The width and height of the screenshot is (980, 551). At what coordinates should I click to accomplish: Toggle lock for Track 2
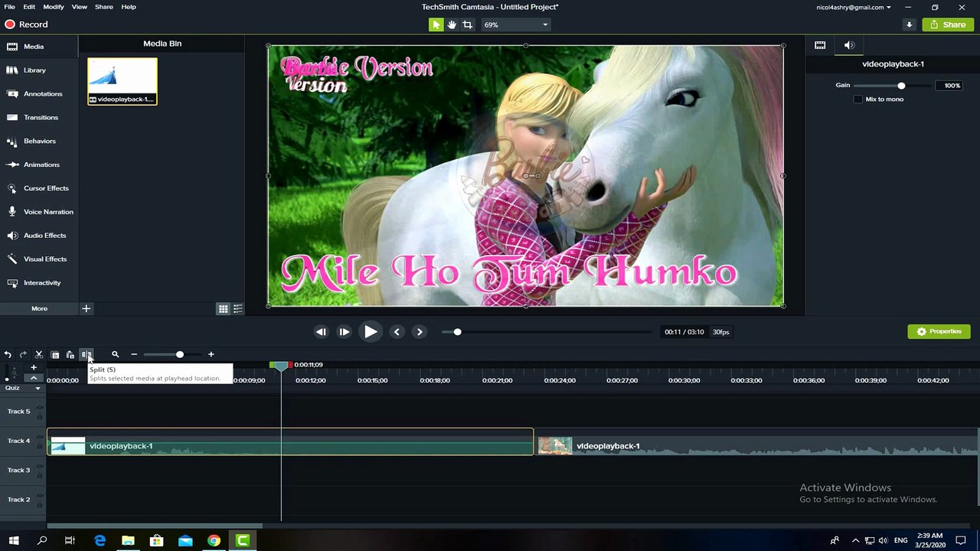[x=40, y=504]
